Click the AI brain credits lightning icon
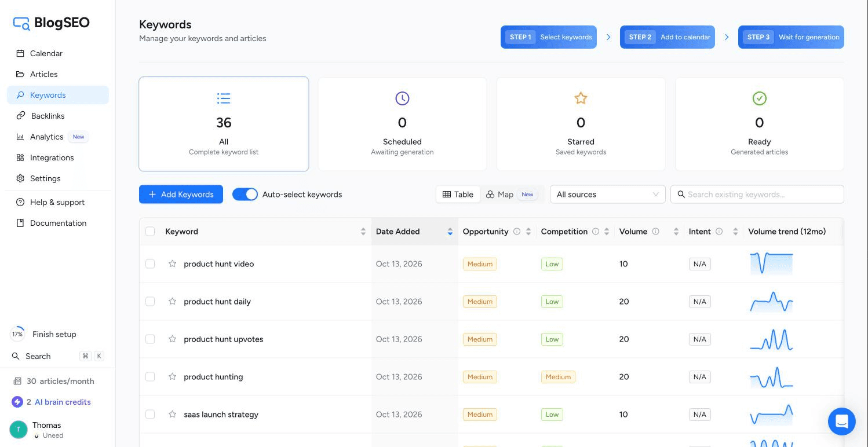The width and height of the screenshot is (868, 447). (17, 402)
